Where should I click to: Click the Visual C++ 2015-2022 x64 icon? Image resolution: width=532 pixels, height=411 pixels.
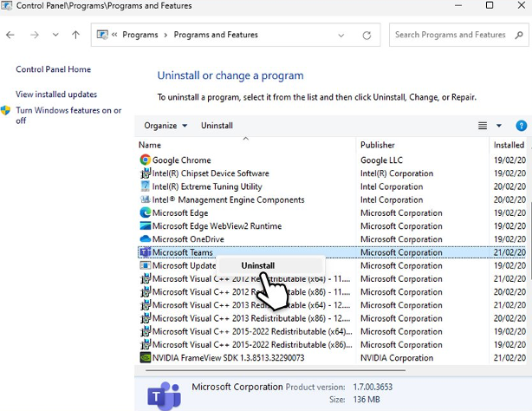point(146,331)
